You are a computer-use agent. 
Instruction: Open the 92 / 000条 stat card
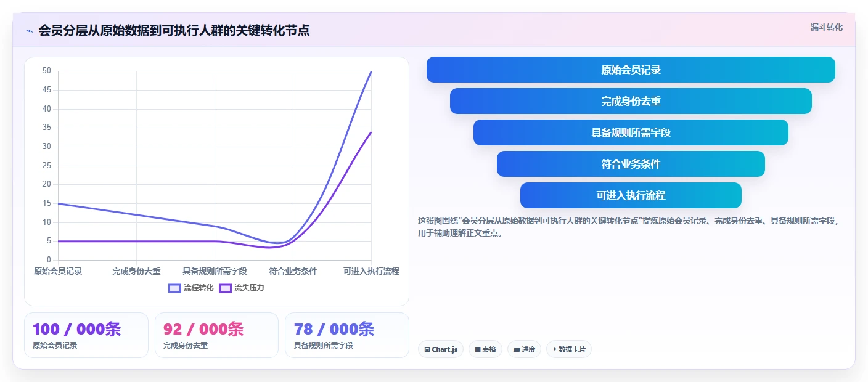[216, 335]
